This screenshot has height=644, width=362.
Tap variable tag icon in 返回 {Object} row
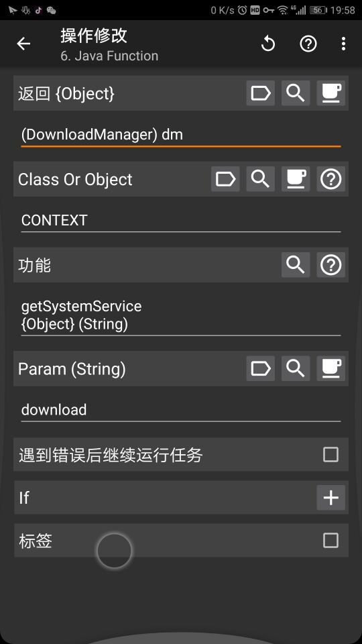click(x=261, y=93)
